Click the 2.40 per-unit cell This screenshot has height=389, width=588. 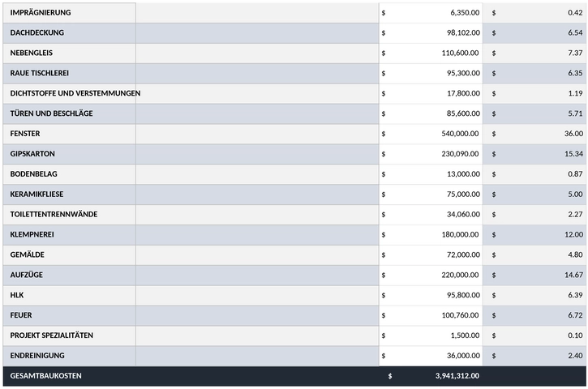coord(534,356)
